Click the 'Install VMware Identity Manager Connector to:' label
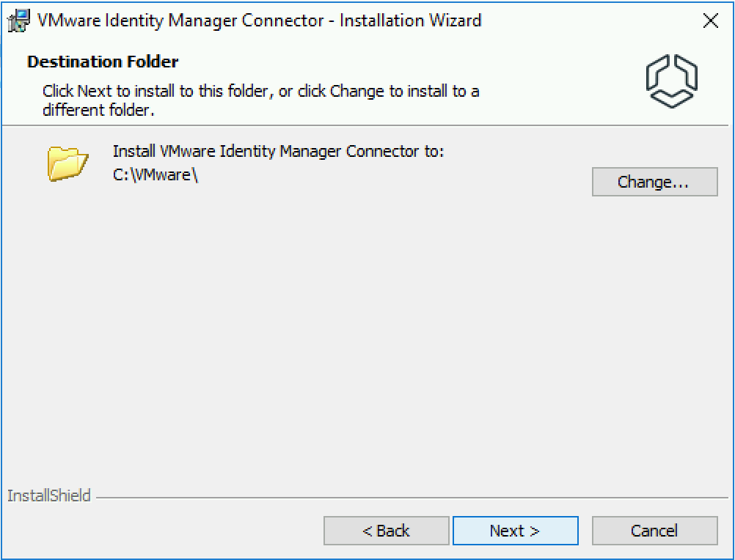Image resolution: width=735 pixels, height=560 pixels. point(278,151)
